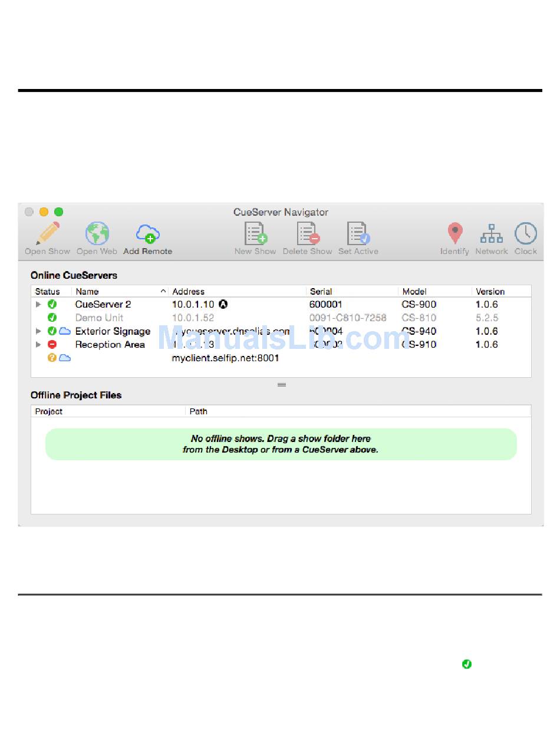This screenshot has width=560, height=739.
Task: Zoom the CueServer Navigator window with the green button
Action: 59,212
